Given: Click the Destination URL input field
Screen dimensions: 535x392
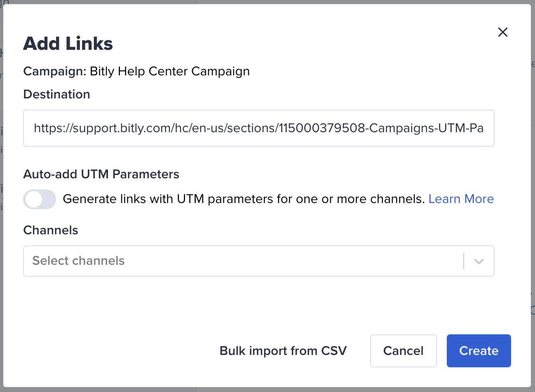Looking at the screenshot, I should pos(258,128).
